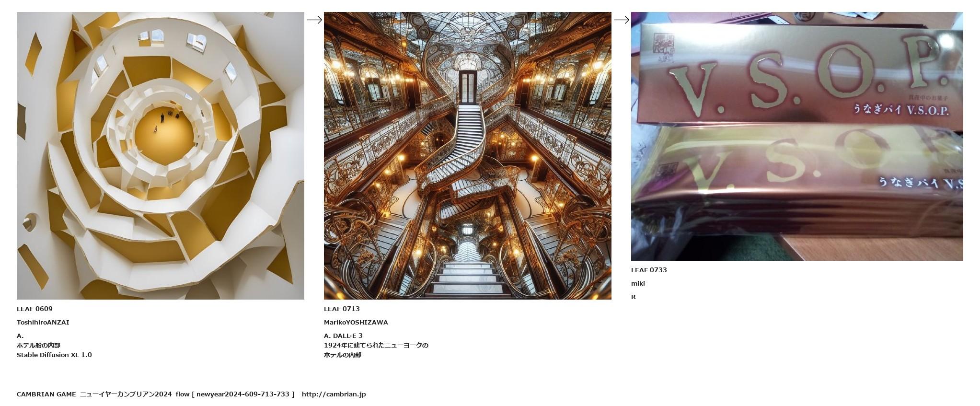Click author name MarikoYOSHIZAWA
980x406 pixels.
pyautogui.click(x=356, y=322)
